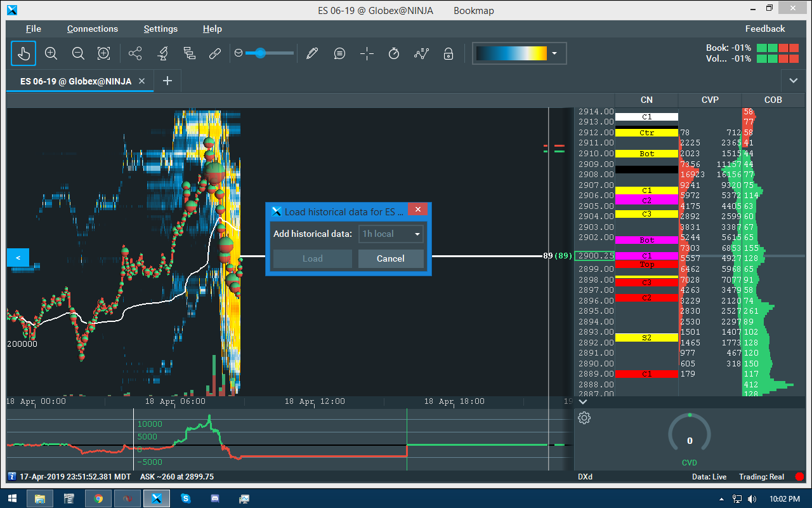Image resolution: width=812 pixels, height=508 pixels.
Task: Click the stacked layers configuration icon
Action: tap(189, 53)
